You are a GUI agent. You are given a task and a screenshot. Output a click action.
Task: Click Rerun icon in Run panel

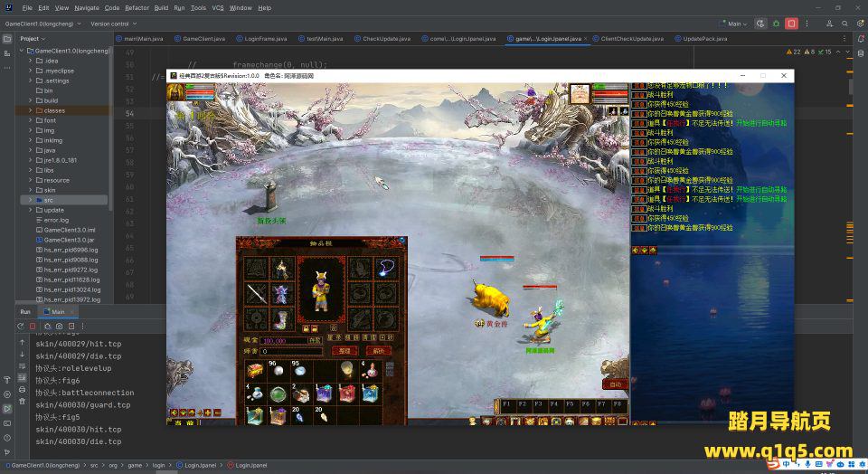22,326
